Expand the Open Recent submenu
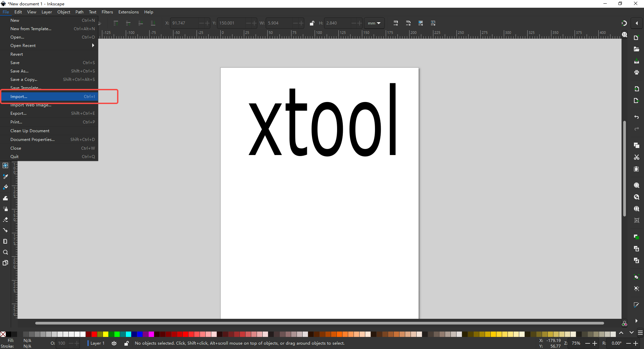 (49, 46)
